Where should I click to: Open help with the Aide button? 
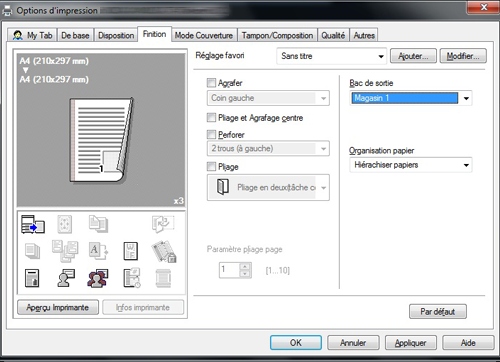pos(468,343)
